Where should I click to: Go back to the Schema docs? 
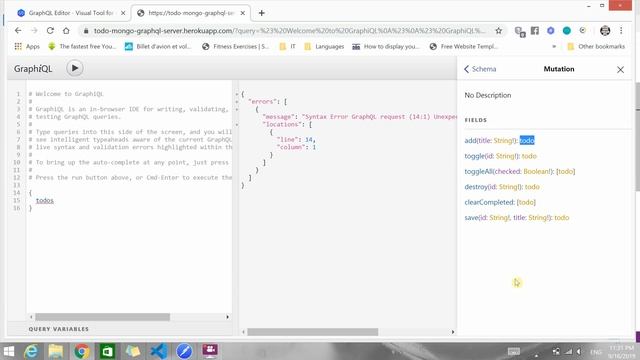480,69
